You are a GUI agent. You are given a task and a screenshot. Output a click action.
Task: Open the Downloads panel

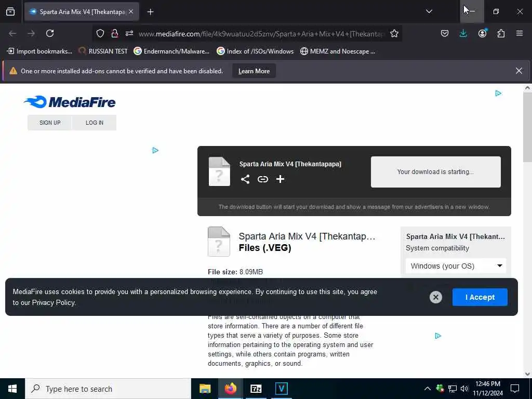point(463,33)
